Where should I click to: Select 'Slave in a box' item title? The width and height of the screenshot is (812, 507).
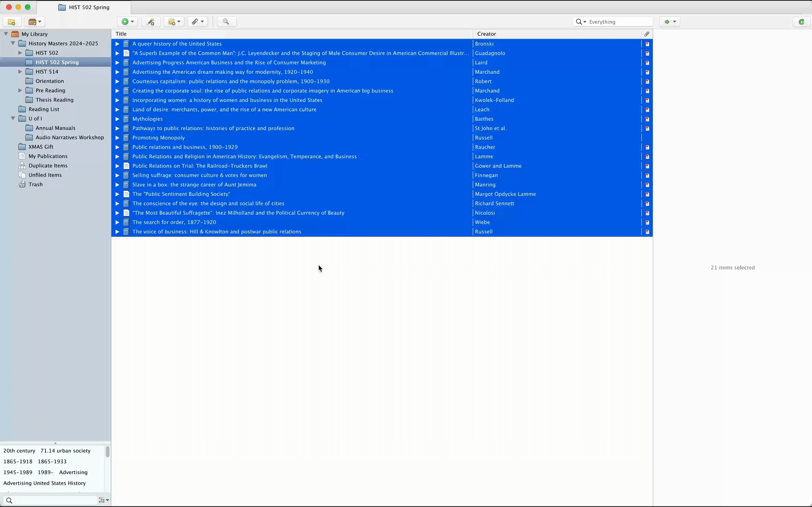pos(194,185)
